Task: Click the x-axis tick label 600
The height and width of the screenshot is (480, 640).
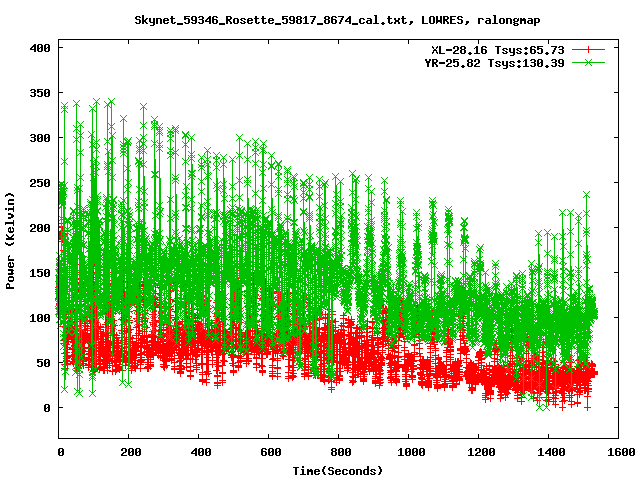Action: coord(271,452)
